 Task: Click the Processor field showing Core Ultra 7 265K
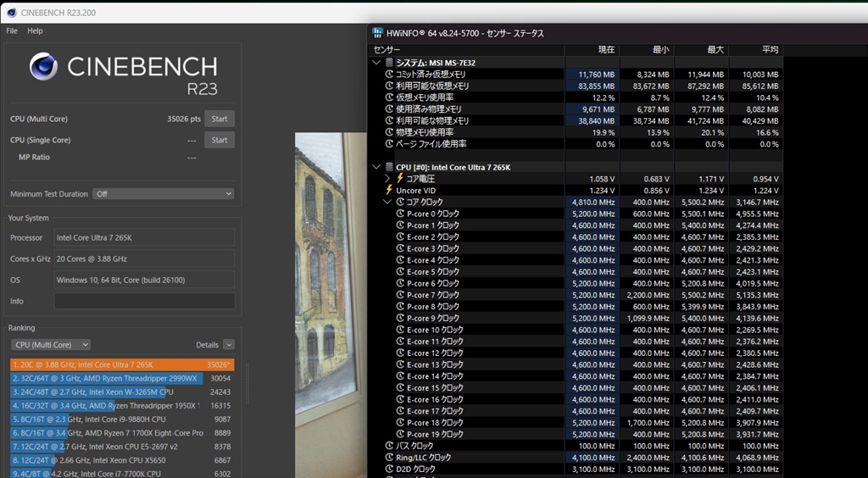coord(144,237)
